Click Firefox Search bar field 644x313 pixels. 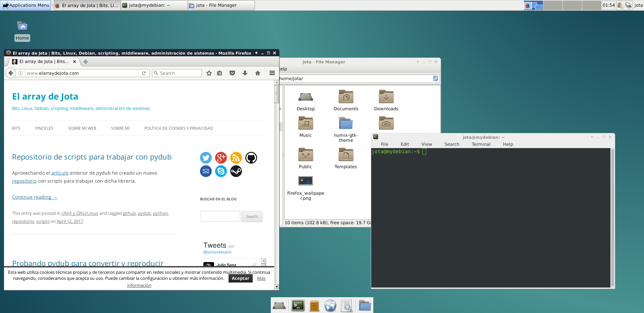177,73
